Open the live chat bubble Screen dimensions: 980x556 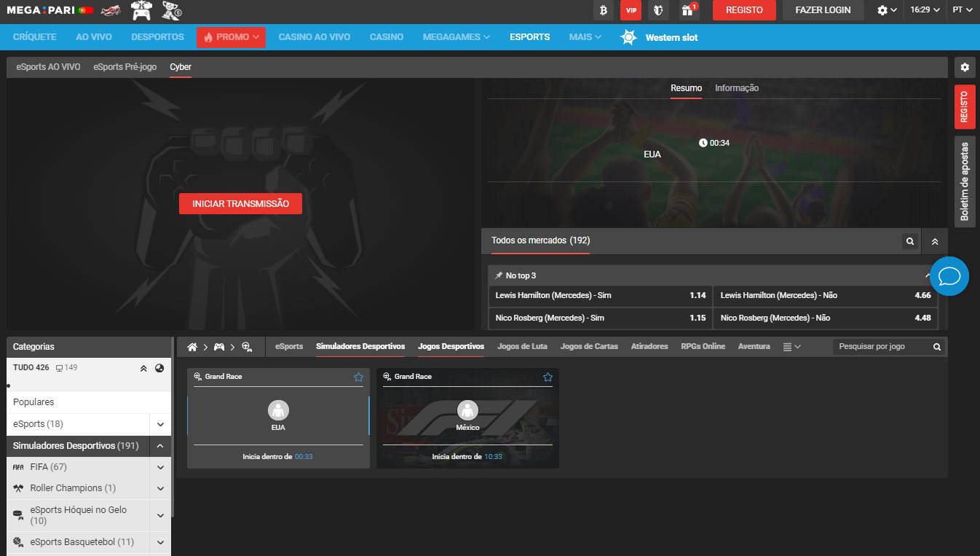point(949,276)
